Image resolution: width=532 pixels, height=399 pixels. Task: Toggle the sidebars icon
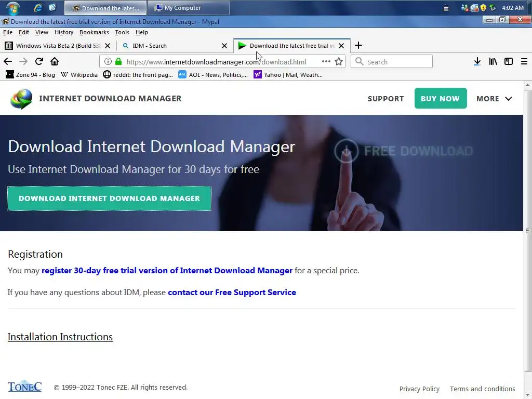(508, 61)
